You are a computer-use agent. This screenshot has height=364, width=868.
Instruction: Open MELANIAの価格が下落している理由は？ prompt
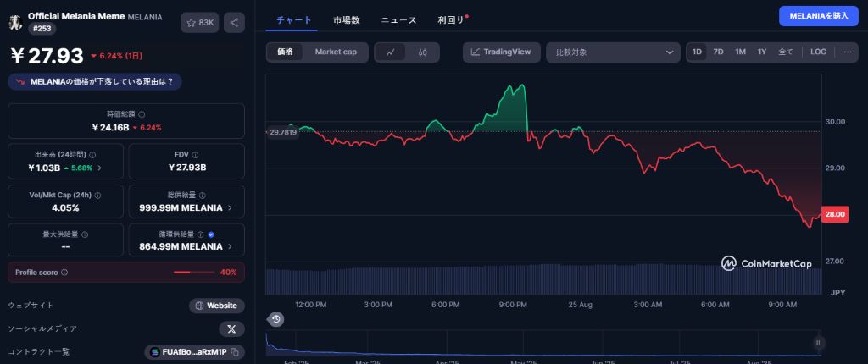[x=95, y=82]
